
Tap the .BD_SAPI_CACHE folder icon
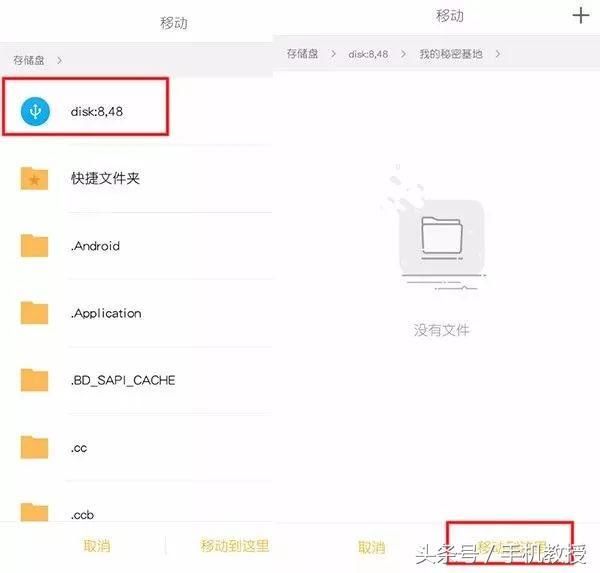pyautogui.click(x=35, y=380)
